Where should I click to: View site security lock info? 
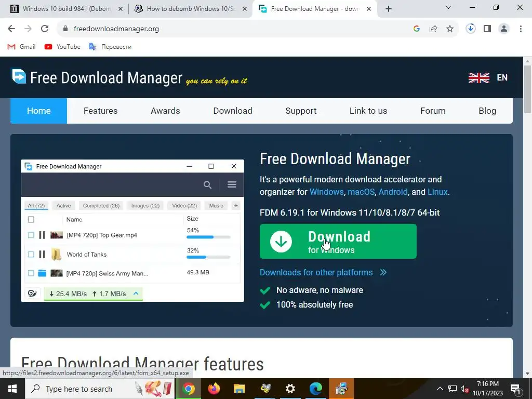point(65,29)
